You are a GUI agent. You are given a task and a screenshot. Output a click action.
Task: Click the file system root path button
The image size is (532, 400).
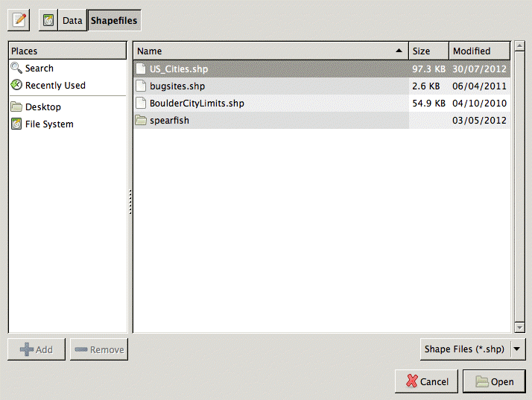click(x=48, y=20)
